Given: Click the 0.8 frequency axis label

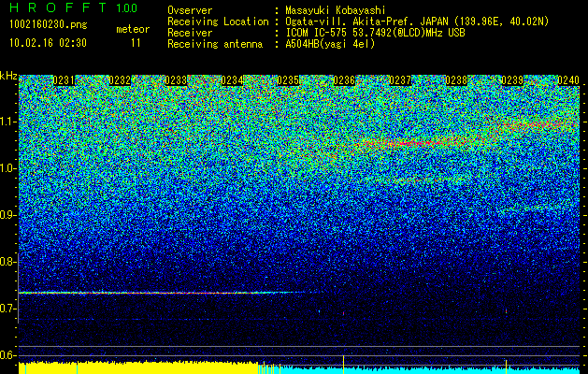Looking at the screenshot, I should [x=7, y=262].
